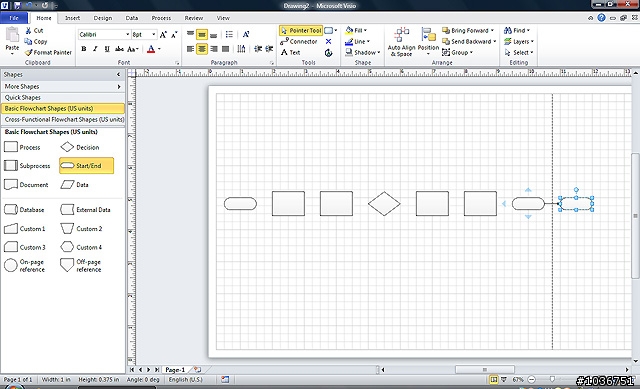Collapse the Shapes pane

coord(118,75)
